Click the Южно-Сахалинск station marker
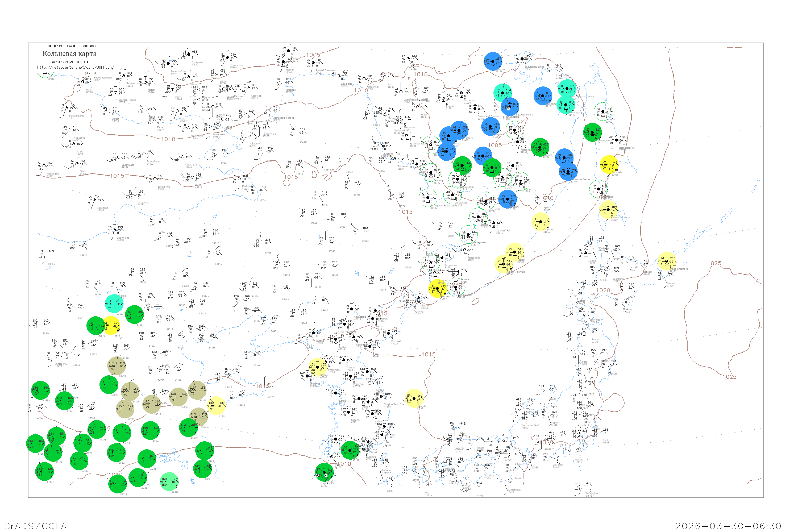 point(608,210)
